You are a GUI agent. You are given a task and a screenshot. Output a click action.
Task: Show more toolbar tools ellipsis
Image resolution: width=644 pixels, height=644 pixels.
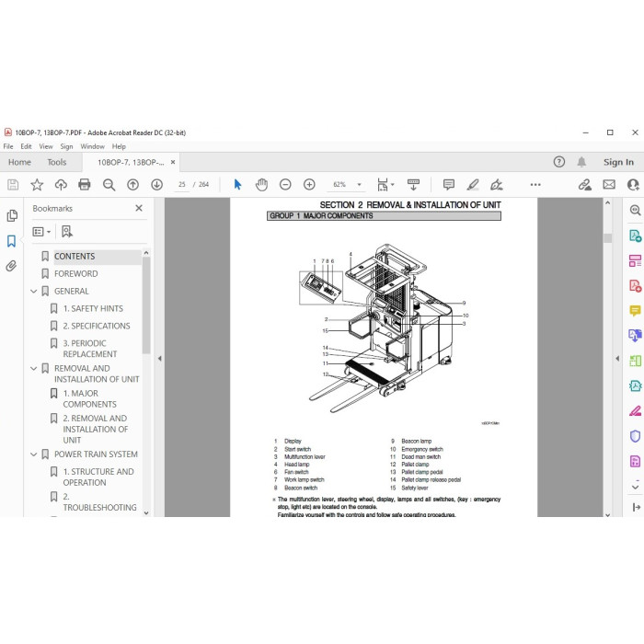pyautogui.click(x=535, y=185)
